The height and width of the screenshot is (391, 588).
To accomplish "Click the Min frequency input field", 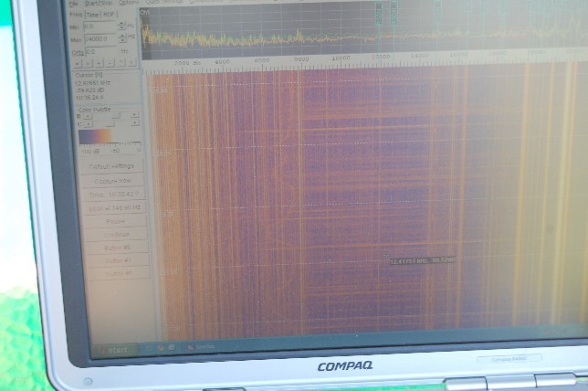I will coord(100,27).
